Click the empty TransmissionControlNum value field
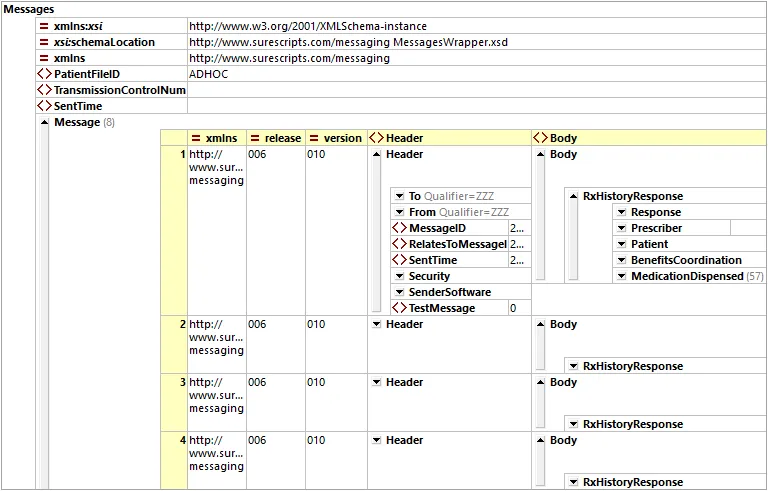 (x=476, y=90)
